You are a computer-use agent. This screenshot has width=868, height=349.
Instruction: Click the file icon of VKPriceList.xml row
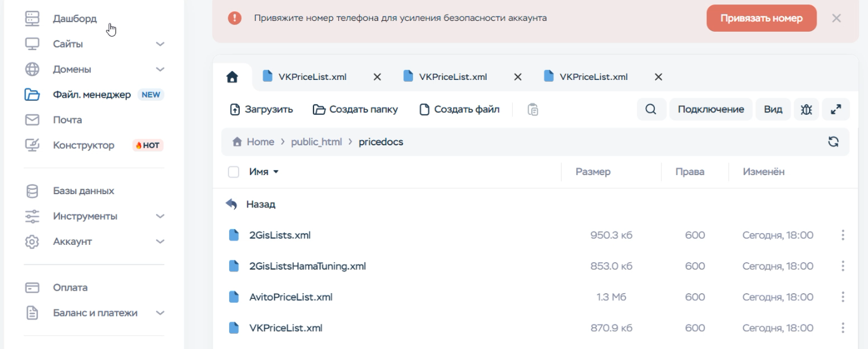pyautogui.click(x=233, y=328)
